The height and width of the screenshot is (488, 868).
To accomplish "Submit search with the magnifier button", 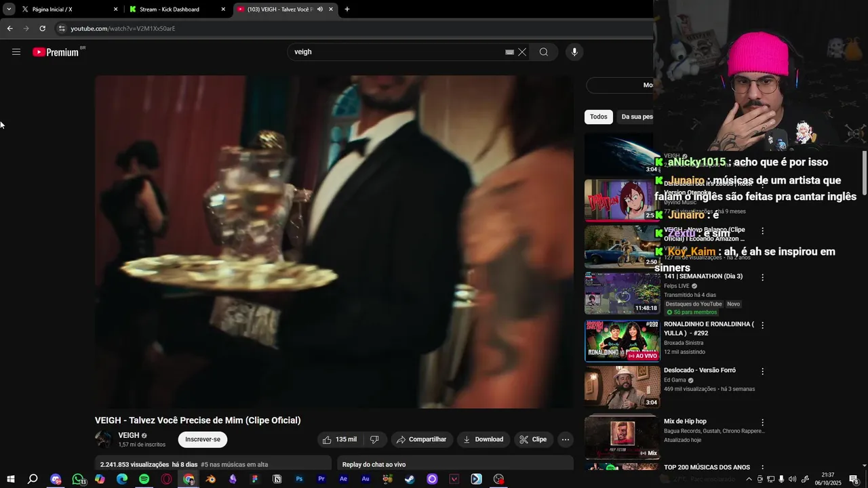I will coord(544,52).
